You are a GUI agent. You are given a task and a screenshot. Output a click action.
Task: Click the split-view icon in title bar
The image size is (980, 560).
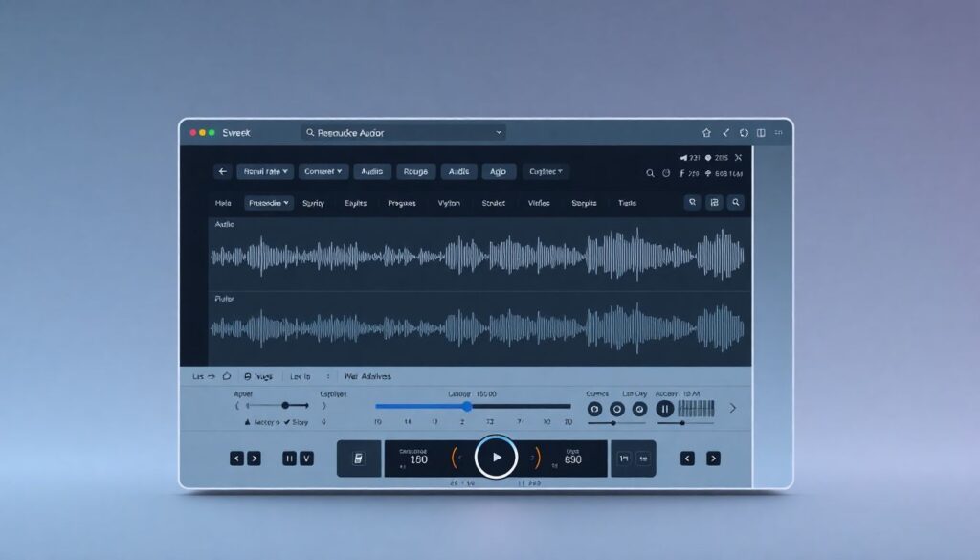761,133
